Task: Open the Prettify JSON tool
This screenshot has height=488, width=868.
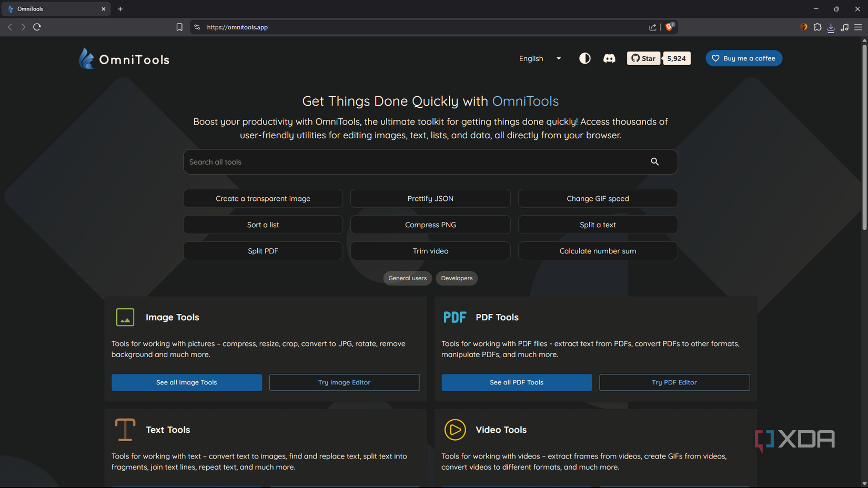Action: [x=430, y=198]
